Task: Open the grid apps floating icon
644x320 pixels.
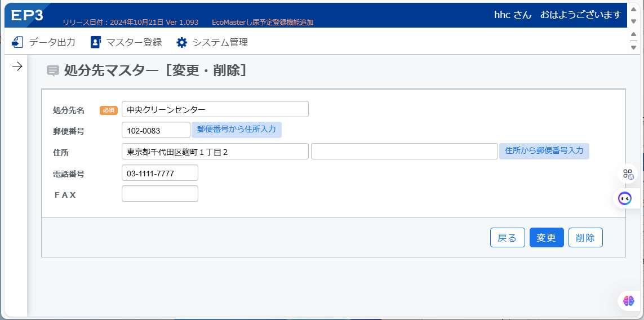Action: coord(628,174)
